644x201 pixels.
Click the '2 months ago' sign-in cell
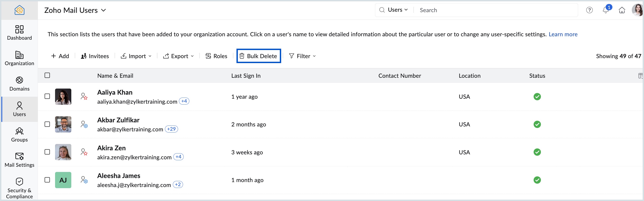coord(248,124)
